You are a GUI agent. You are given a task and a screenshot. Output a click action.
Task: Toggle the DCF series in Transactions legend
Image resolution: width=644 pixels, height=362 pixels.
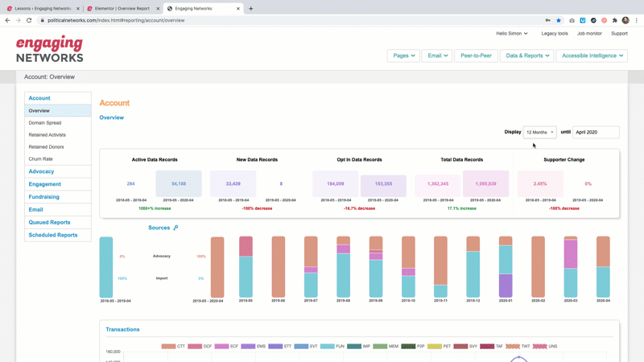[x=200, y=346]
